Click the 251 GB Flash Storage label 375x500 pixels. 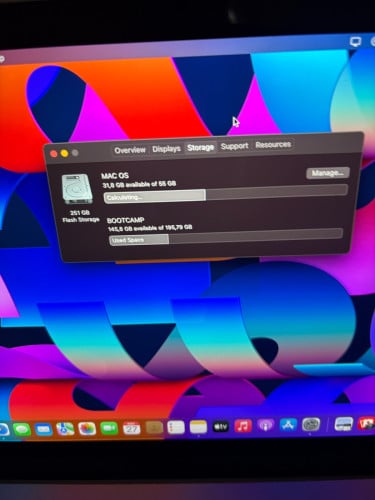[81, 216]
